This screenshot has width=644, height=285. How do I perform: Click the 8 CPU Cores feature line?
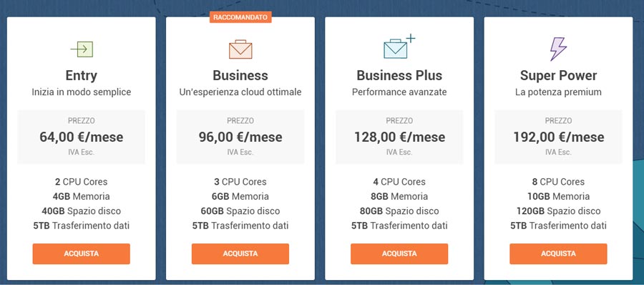[558, 182]
